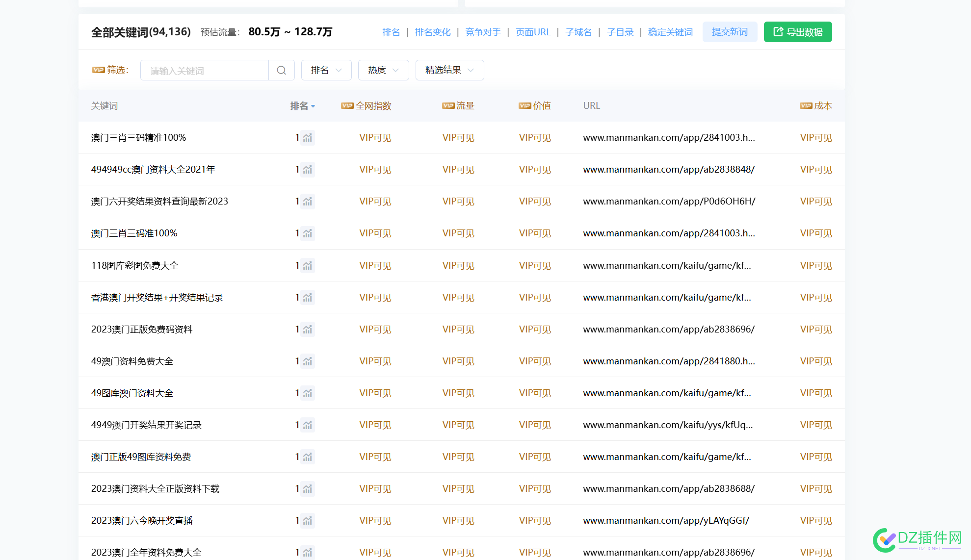
Task: Open trend chart icon for 澳门三肖三码准100%
Action: point(308,233)
